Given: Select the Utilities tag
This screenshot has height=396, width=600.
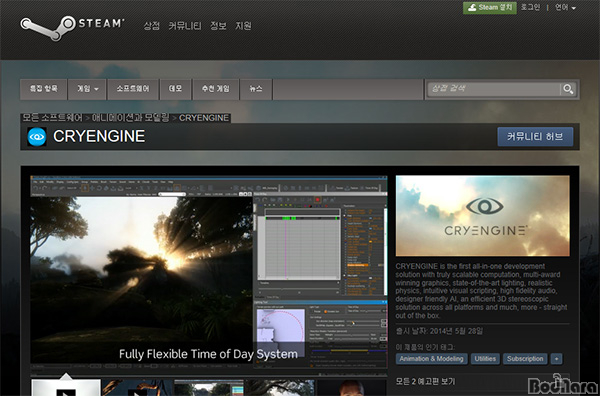Looking at the screenshot, I should click(x=485, y=359).
